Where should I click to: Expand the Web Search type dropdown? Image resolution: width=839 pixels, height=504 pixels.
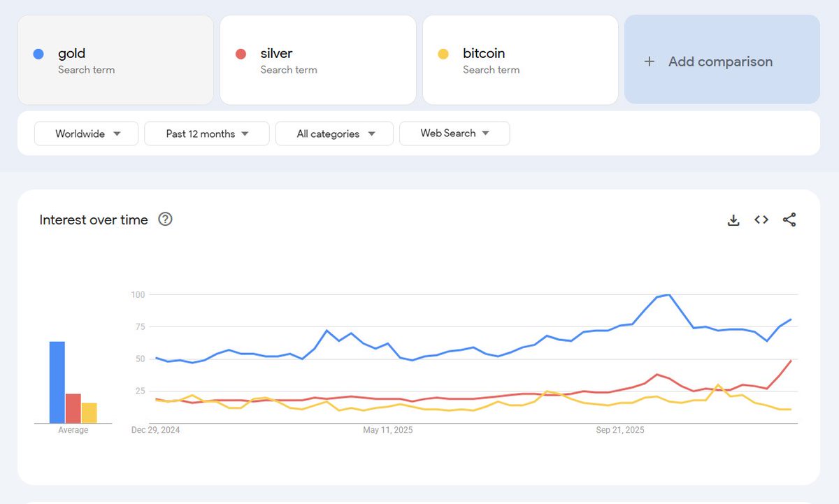coord(454,134)
